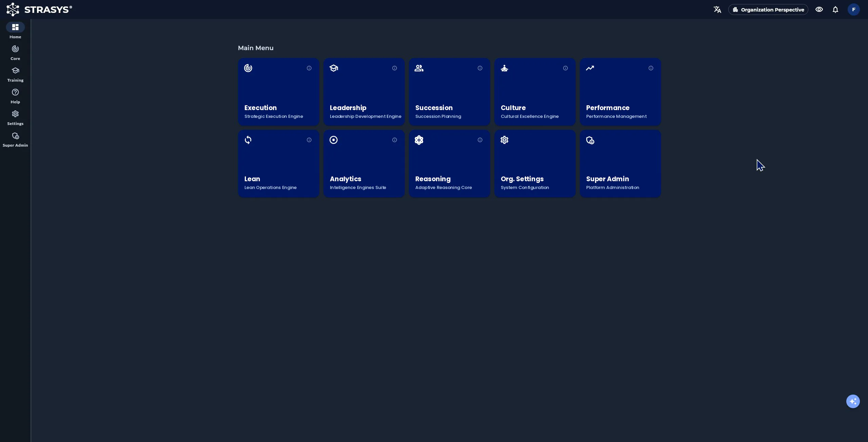Go to Home in sidebar
This screenshot has width=868, height=442.
click(15, 30)
